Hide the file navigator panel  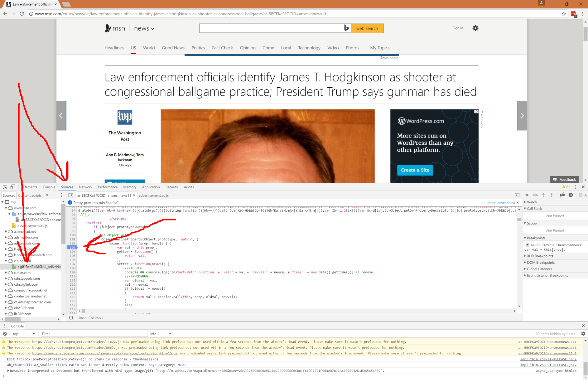71,195
